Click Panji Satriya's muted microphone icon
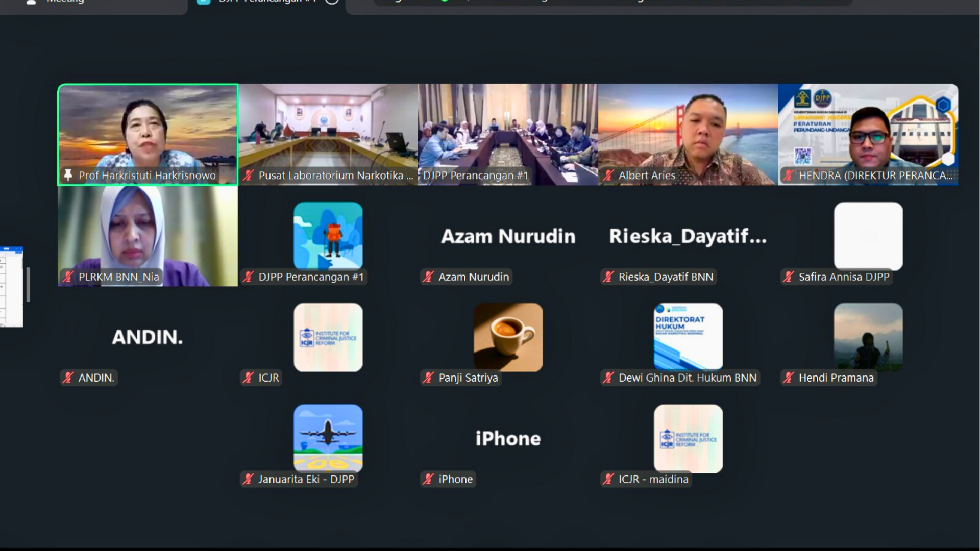 pos(428,378)
